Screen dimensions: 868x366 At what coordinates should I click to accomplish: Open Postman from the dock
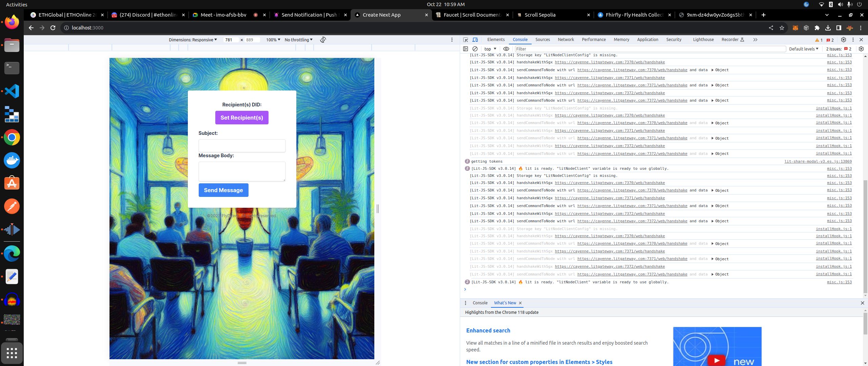tap(12, 206)
